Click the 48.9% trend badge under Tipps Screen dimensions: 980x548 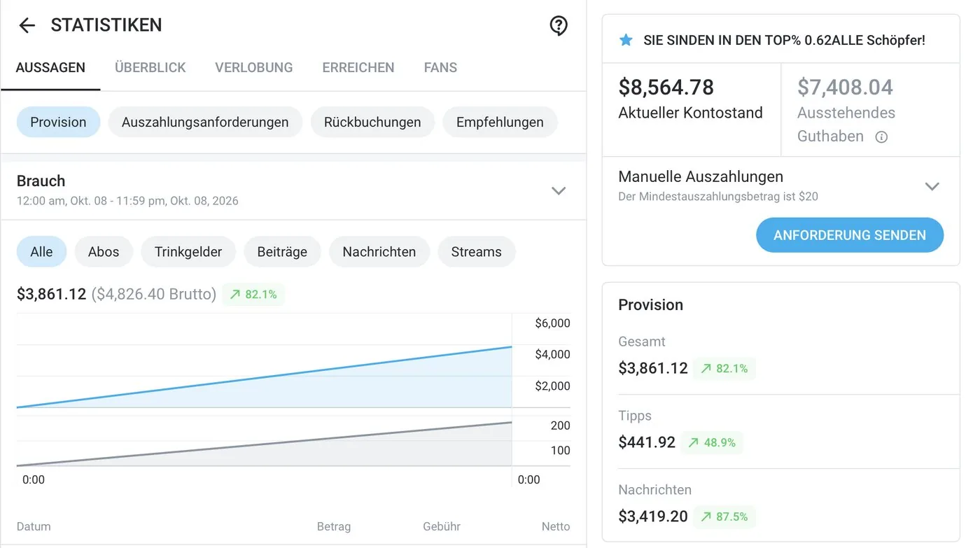tap(712, 443)
